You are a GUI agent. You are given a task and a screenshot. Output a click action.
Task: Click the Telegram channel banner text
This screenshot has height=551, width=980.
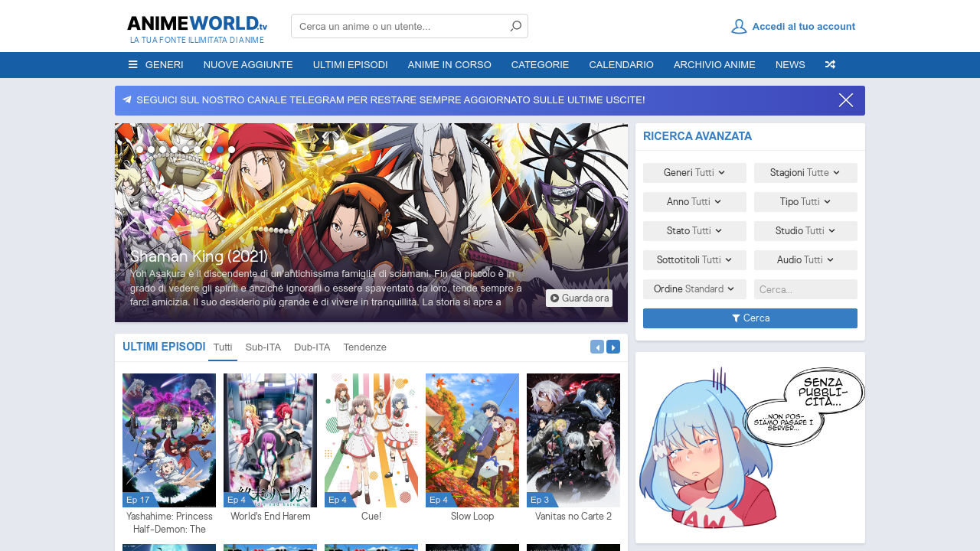point(390,100)
